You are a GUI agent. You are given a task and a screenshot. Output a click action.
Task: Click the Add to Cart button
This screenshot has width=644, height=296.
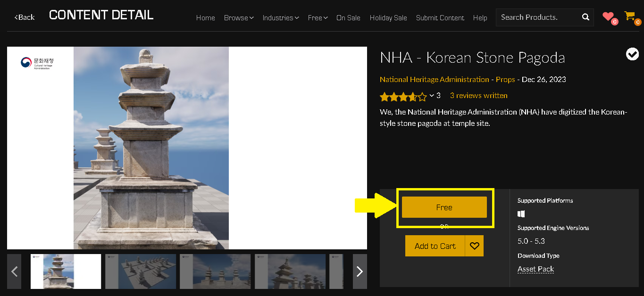click(x=435, y=246)
